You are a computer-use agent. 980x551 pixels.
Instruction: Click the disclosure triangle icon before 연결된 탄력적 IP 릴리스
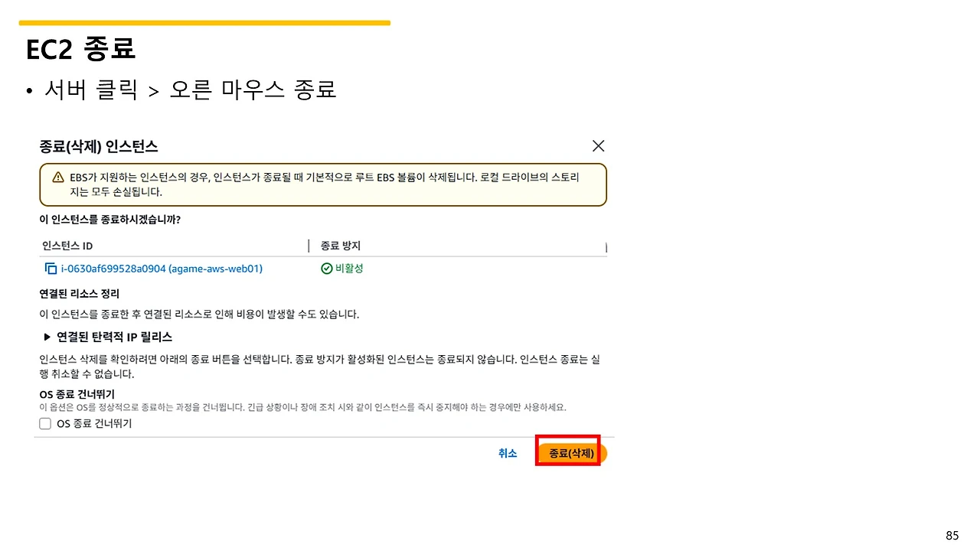(x=47, y=337)
